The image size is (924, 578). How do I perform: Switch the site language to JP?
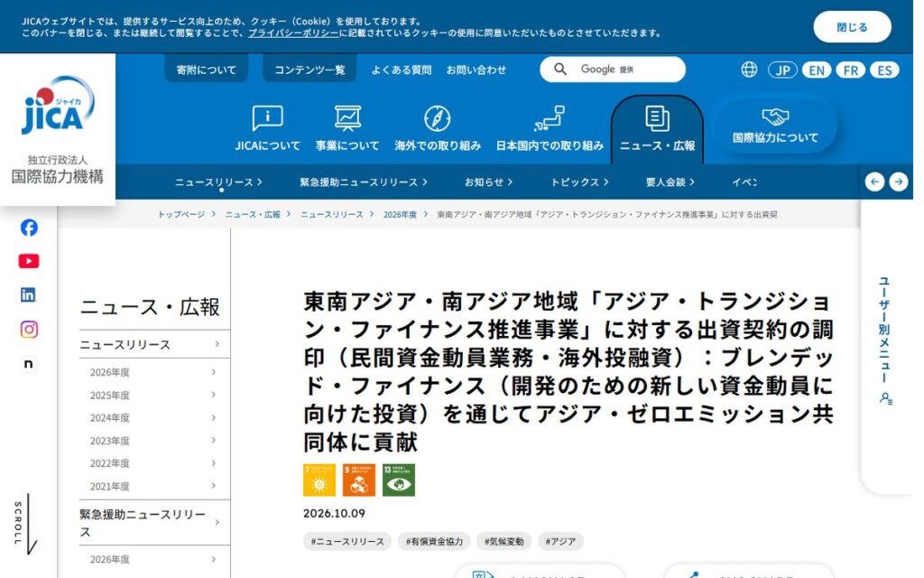pos(782,70)
